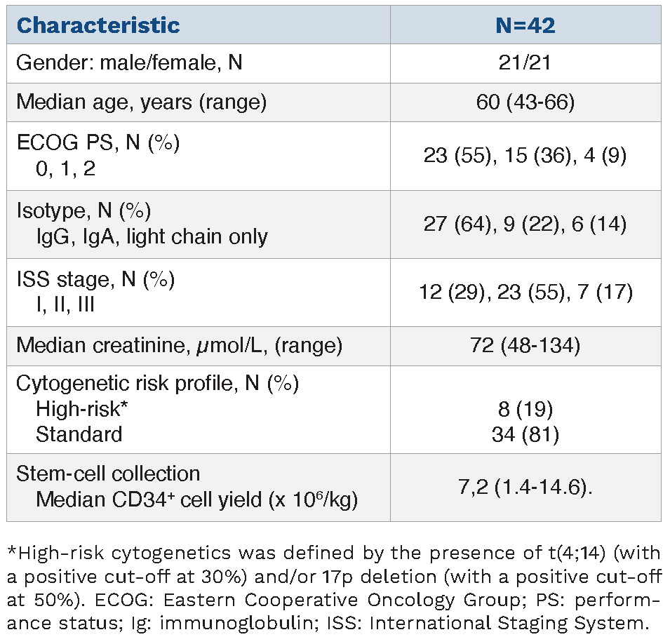Select the ECOG PS, N (%) label

98,143
